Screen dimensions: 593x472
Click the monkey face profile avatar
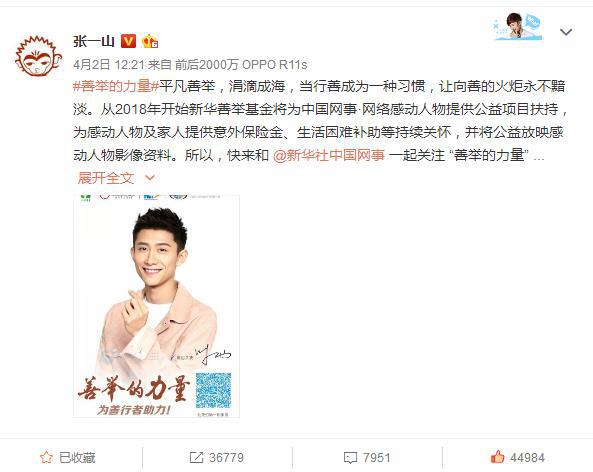pos(38,56)
